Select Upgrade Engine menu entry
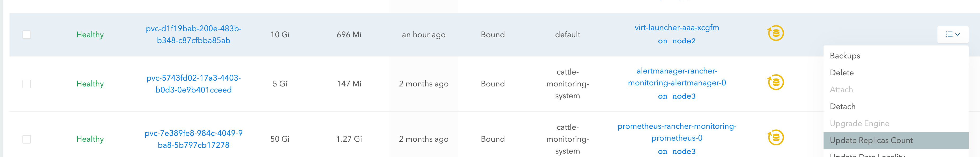 click(859, 123)
